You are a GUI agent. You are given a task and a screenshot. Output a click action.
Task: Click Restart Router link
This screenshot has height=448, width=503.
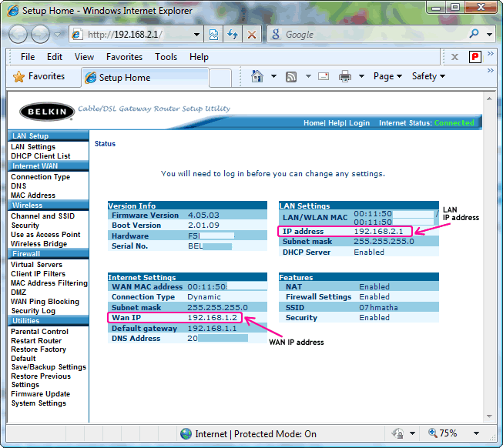pyautogui.click(x=36, y=341)
